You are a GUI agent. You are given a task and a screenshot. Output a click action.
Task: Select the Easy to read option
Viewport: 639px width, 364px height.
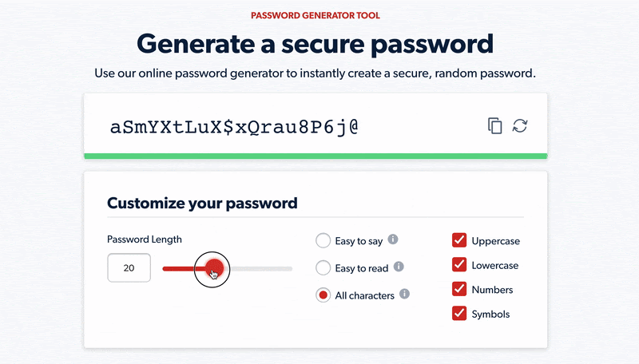[x=323, y=268]
